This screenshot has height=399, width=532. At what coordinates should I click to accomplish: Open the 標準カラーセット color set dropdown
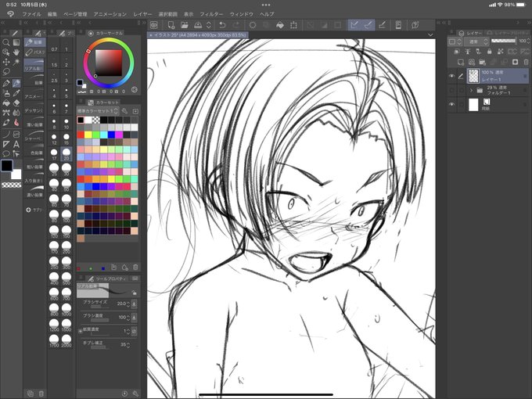point(98,111)
